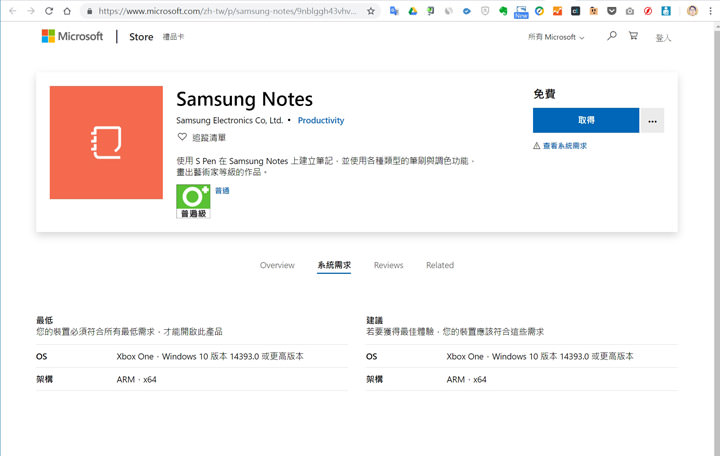Click the 建議 requirements heading
The image size is (720, 456).
click(x=375, y=320)
